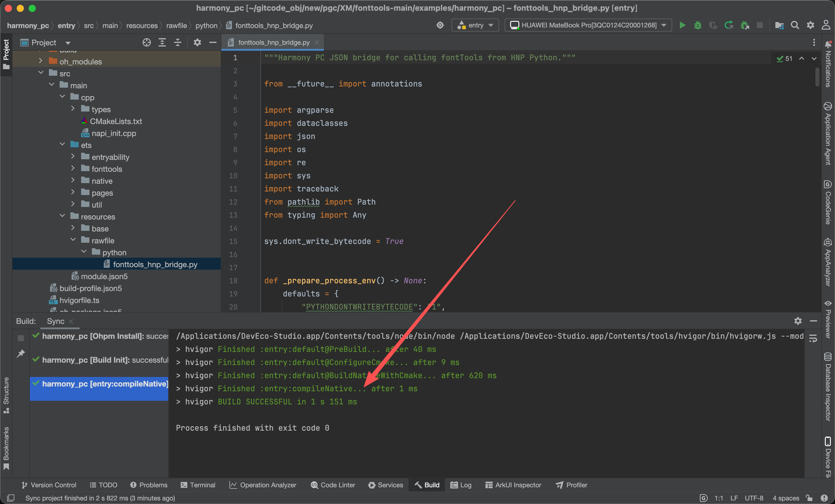Expand the pages folder
This screenshot has height=504, width=835.
point(73,192)
